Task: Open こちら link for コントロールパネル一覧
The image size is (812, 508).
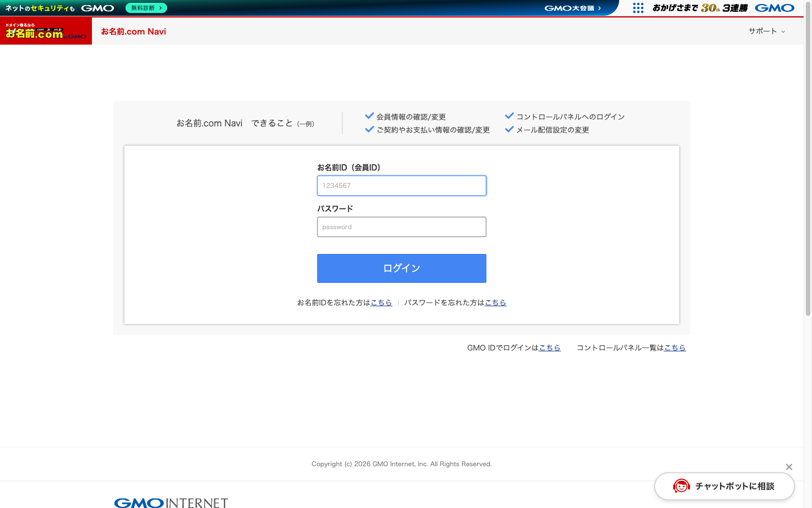Action: (x=675, y=348)
